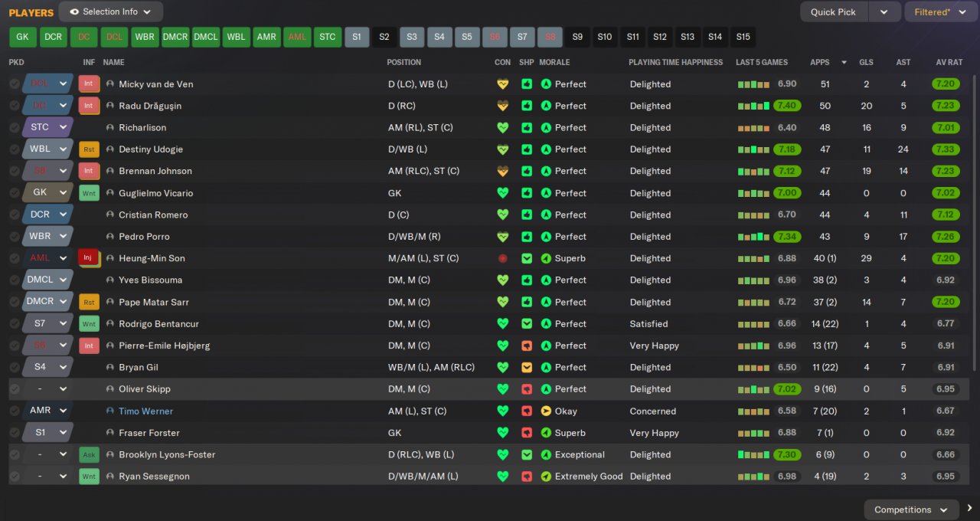Click Radu Drăgușin's Int information badge

(x=89, y=106)
